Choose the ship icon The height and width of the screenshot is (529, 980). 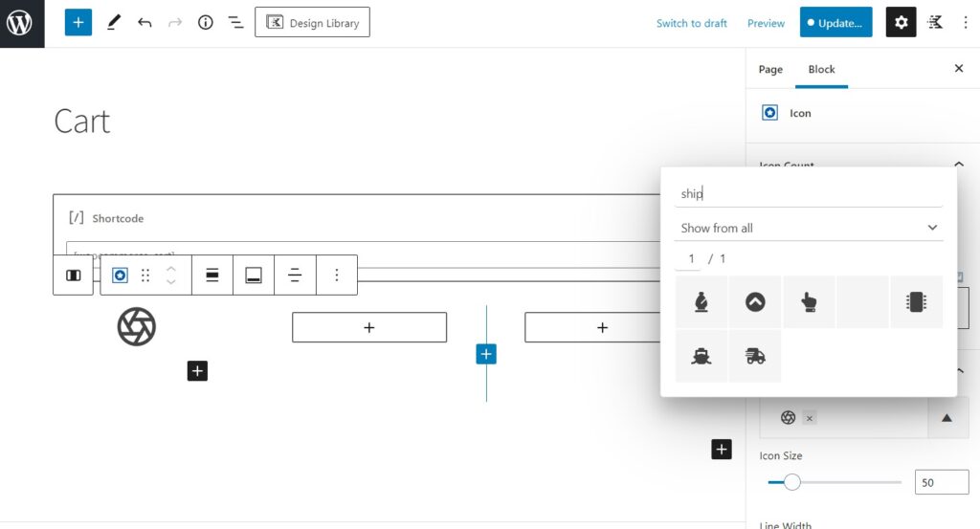pos(702,356)
